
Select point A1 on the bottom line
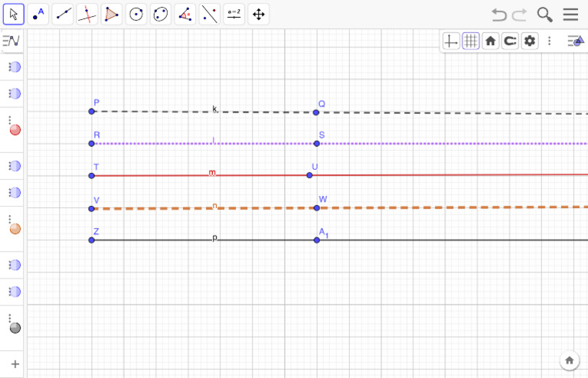pos(317,240)
